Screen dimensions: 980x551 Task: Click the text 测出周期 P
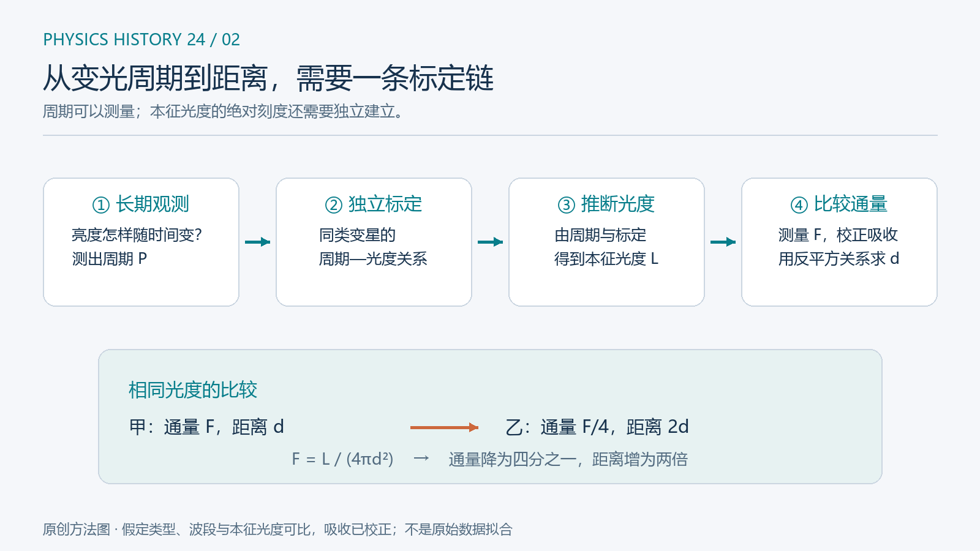(x=110, y=259)
